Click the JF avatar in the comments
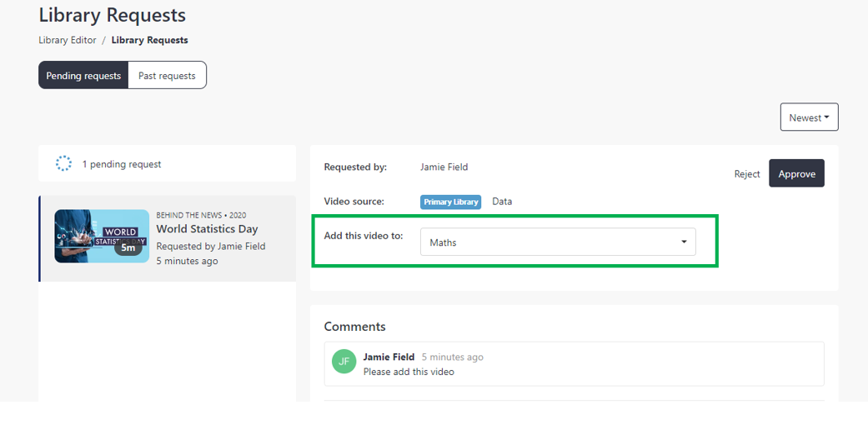Image resolution: width=868 pixels, height=430 pixels. tap(344, 362)
